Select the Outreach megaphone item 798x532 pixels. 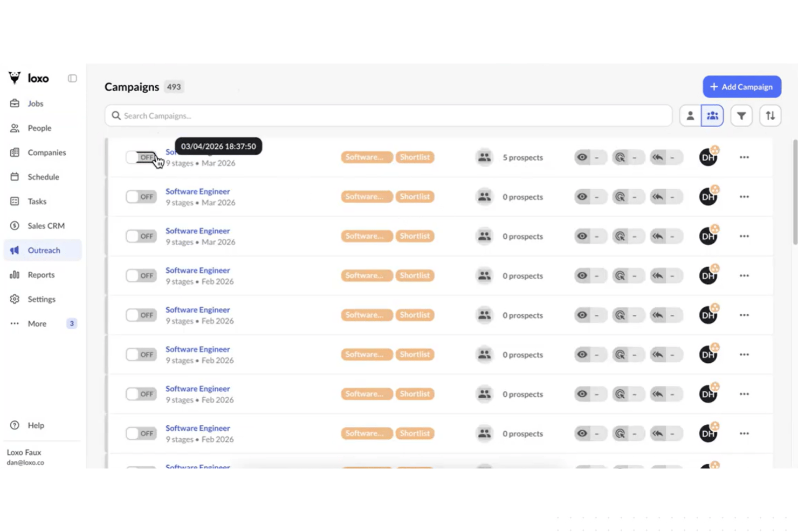click(43, 250)
